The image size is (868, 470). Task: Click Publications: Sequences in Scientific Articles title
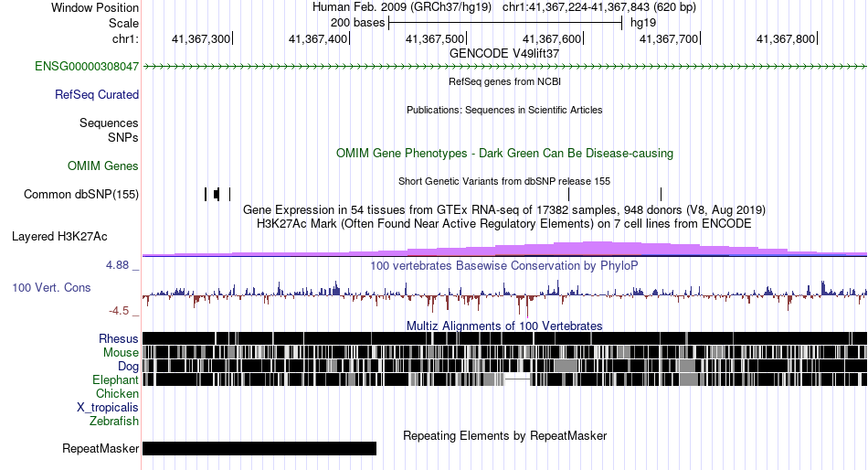[x=504, y=110]
